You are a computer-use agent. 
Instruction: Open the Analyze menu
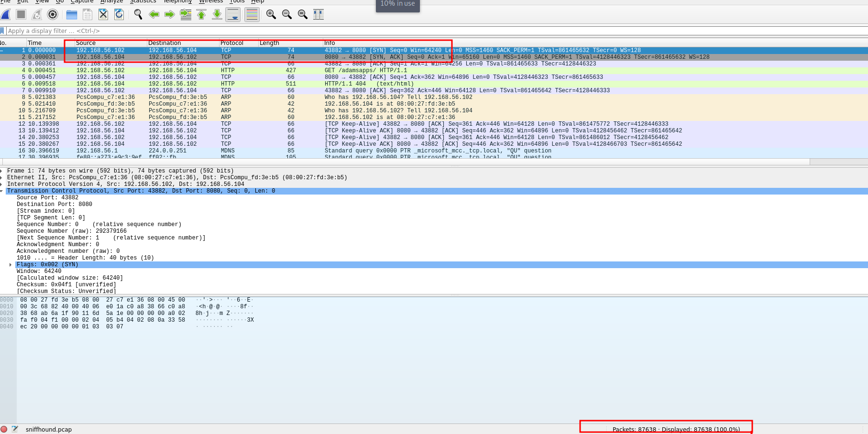pos(111,1)
